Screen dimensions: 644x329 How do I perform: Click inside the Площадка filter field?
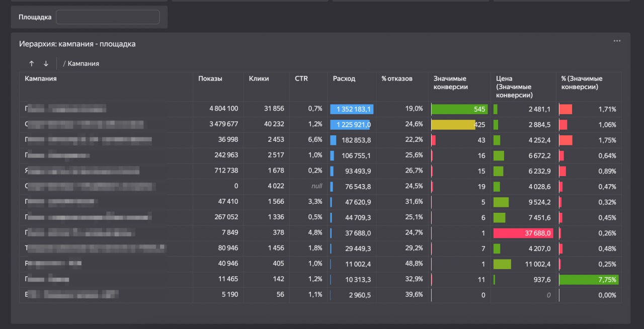coord(107,17)
